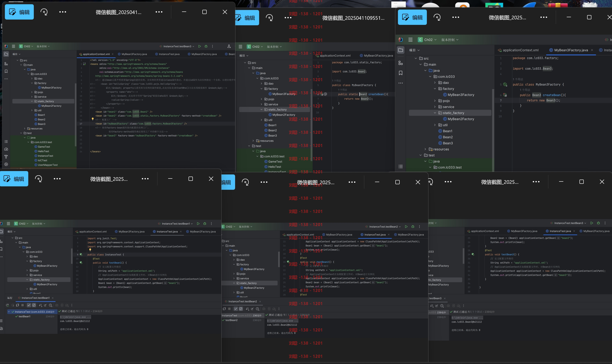This screenshot has width=612, height=364.
Task: Click Run icon beside InstanceTest.testBean3 in XML window
Action: [200, 46]
